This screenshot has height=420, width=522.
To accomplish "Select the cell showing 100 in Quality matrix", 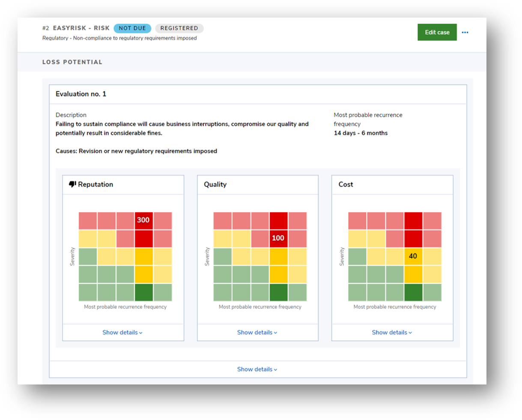I will tap(278, 238).
